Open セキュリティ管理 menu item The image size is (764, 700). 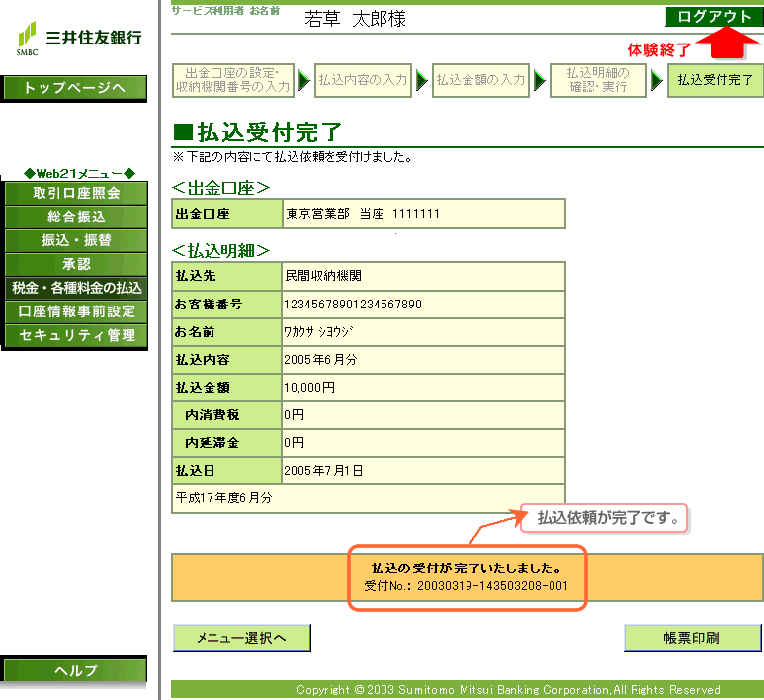click(76, 335)
